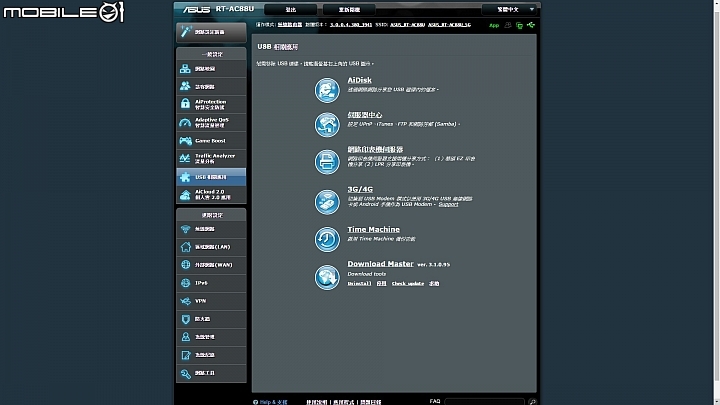Click the logout button beside RT-AC88U
This screenshot has height=405, width=720.
pyautogui.click(x=291, y=9)
